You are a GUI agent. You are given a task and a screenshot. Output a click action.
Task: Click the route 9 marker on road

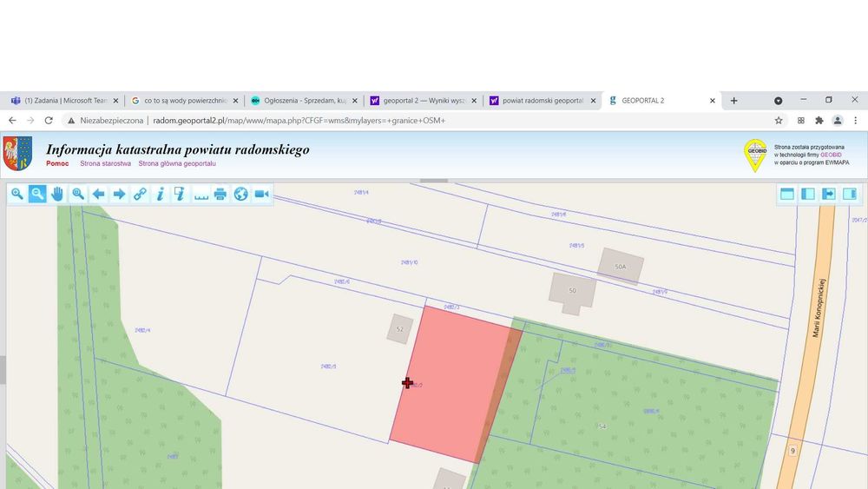click(792, 451)
